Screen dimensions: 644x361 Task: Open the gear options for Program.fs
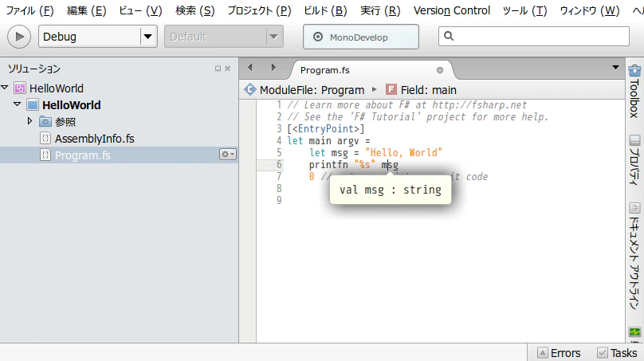[x=227, y=155]
